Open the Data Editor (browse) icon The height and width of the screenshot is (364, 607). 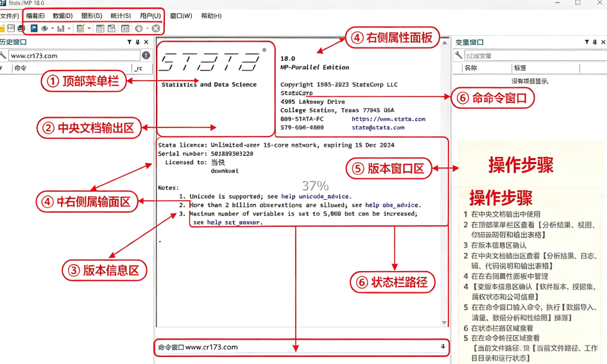coord(112,28)
